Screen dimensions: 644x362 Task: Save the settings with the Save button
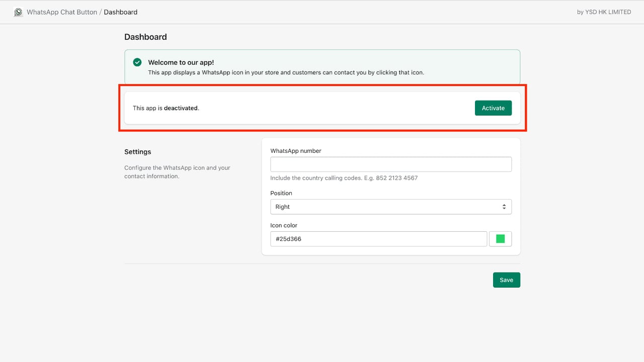[506, 280]
